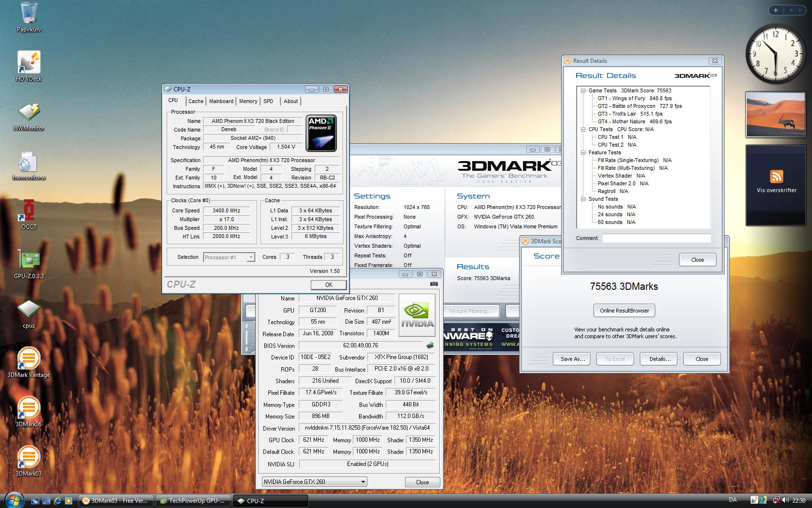This screenshot has height=508, width=812.
Task: Click the Online ResultBrowser button
Action: tap(624, 311)
